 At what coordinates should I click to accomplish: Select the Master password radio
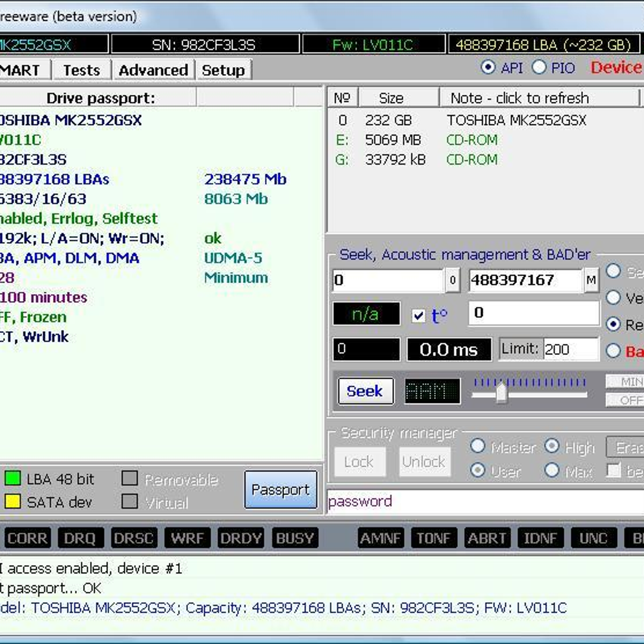click(x=478, y=446)
